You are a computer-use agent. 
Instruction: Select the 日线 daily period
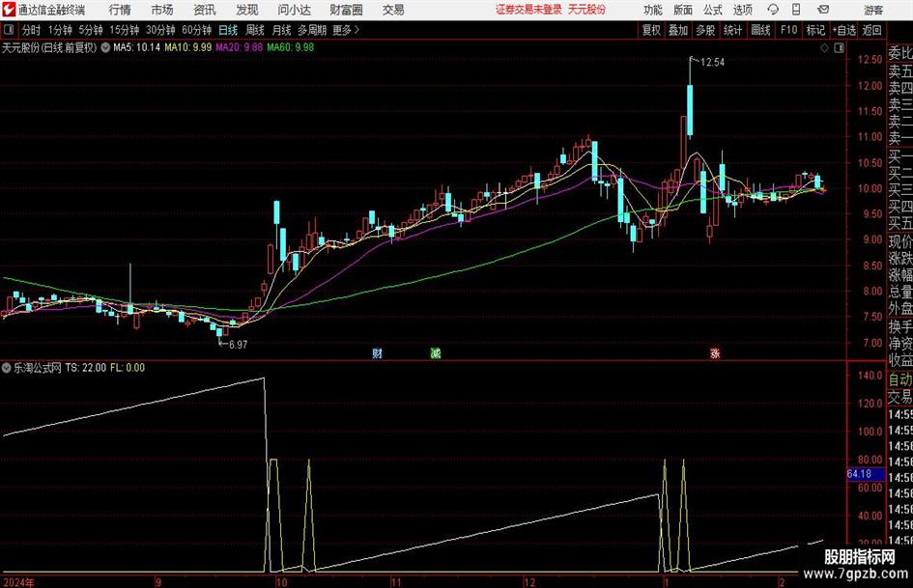click(228, 30)
